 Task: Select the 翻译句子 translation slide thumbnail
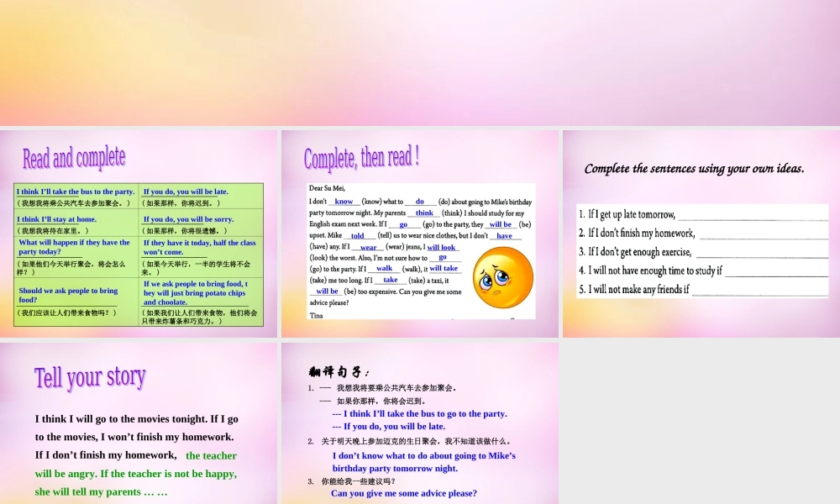point(420,420)
